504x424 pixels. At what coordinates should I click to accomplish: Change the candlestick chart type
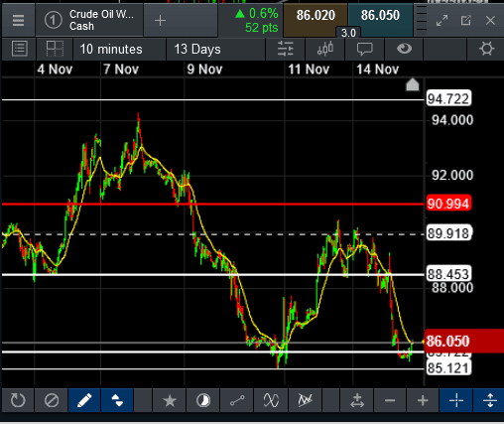click(325, 49)
